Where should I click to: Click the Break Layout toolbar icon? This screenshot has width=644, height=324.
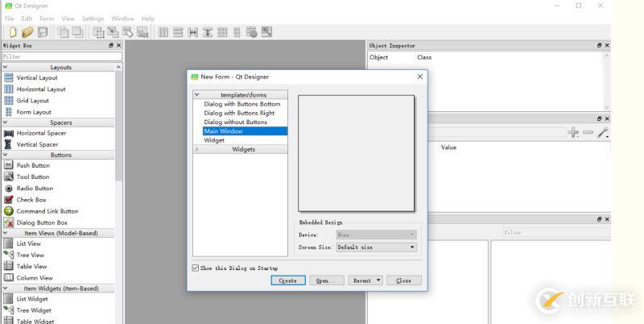coord(252,32)
